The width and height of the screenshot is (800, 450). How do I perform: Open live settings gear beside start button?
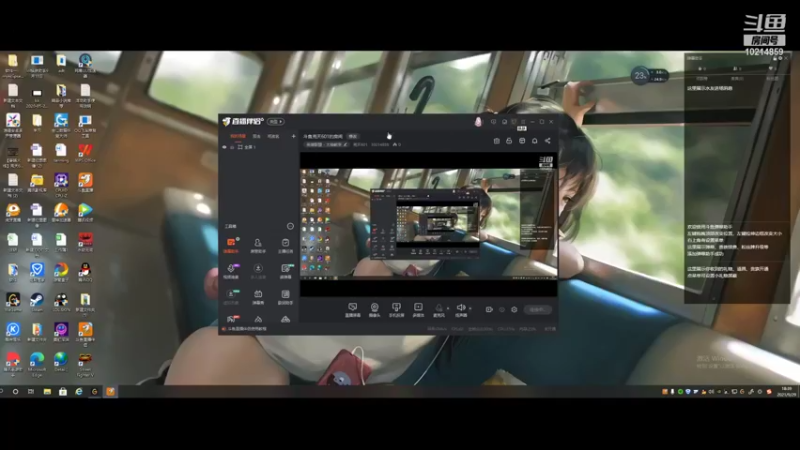[514, 309]
